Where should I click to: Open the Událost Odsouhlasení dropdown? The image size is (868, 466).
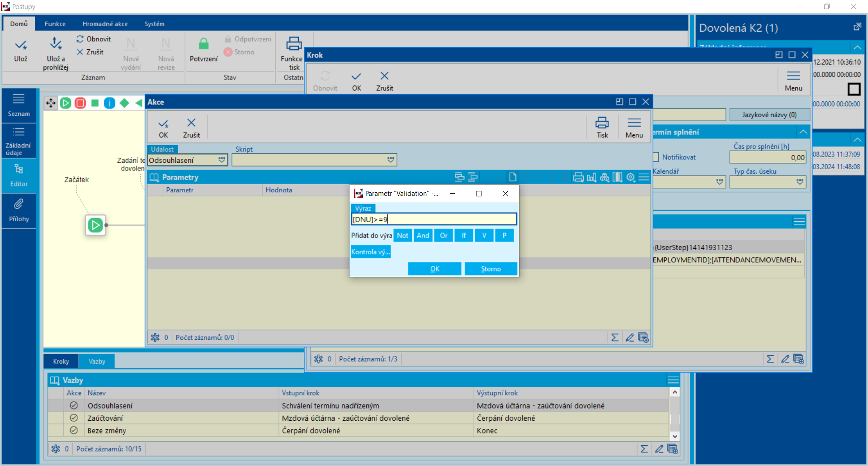(222, 160)
